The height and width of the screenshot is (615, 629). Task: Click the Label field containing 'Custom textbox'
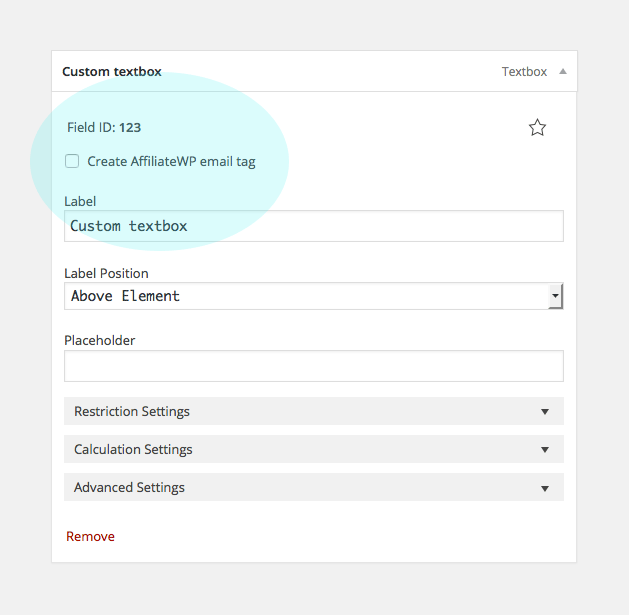point(314,226)
